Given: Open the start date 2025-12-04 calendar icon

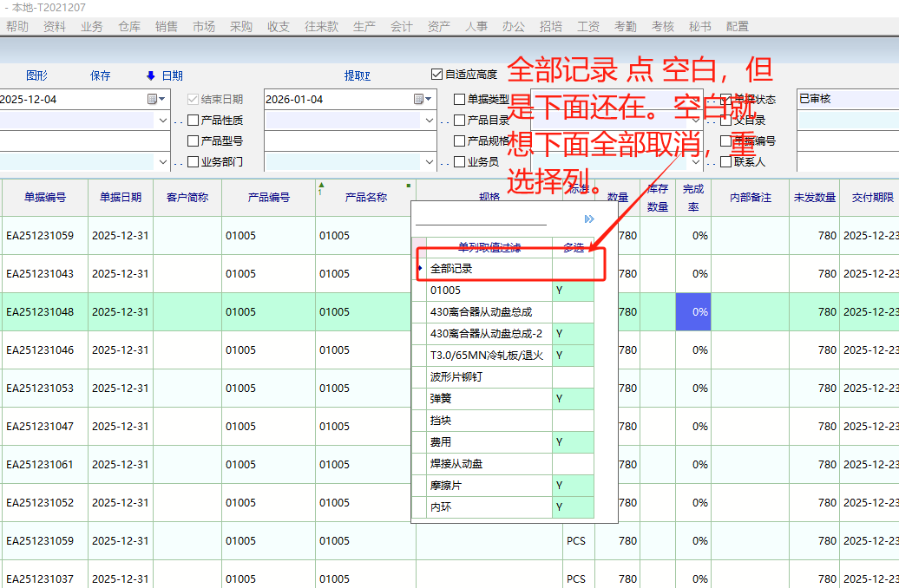Looking at the screenshot, I should pos(152,99).
